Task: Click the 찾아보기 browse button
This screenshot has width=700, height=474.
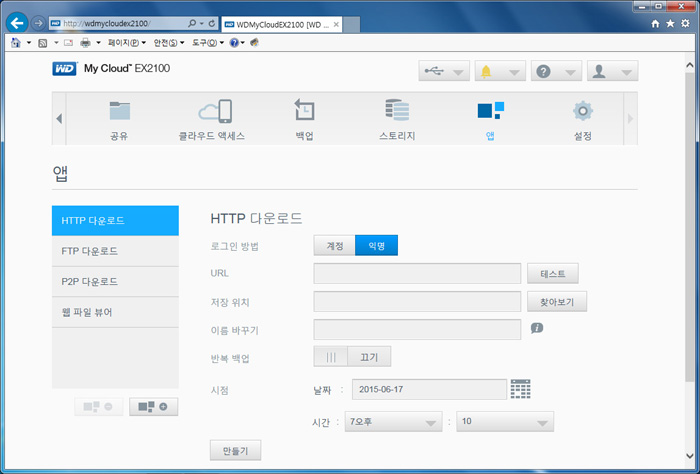Action: point(557,302)
